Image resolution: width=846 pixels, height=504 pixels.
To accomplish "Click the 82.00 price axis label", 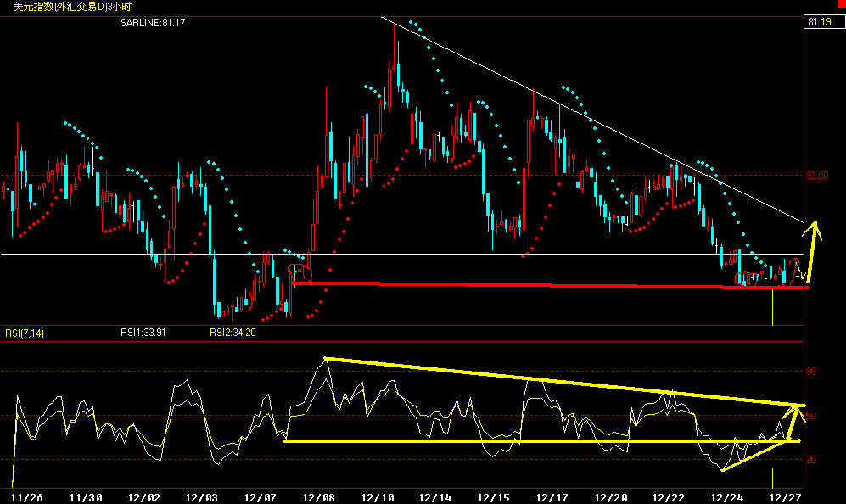I will (x=816, y=176).
